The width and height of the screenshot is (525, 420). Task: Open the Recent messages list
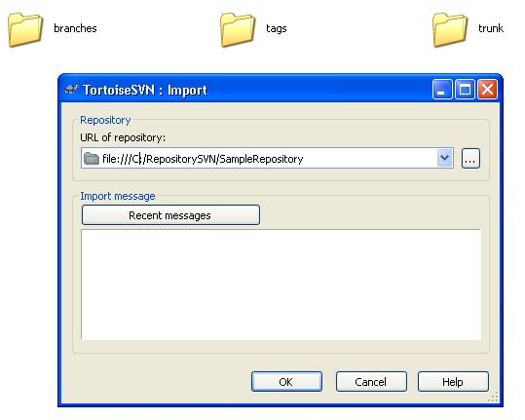pos(170,215)
